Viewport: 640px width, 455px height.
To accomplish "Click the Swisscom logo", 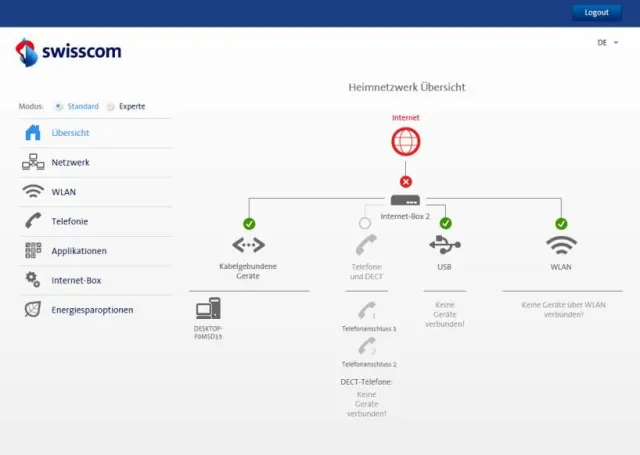I will (x=68, y=52).
